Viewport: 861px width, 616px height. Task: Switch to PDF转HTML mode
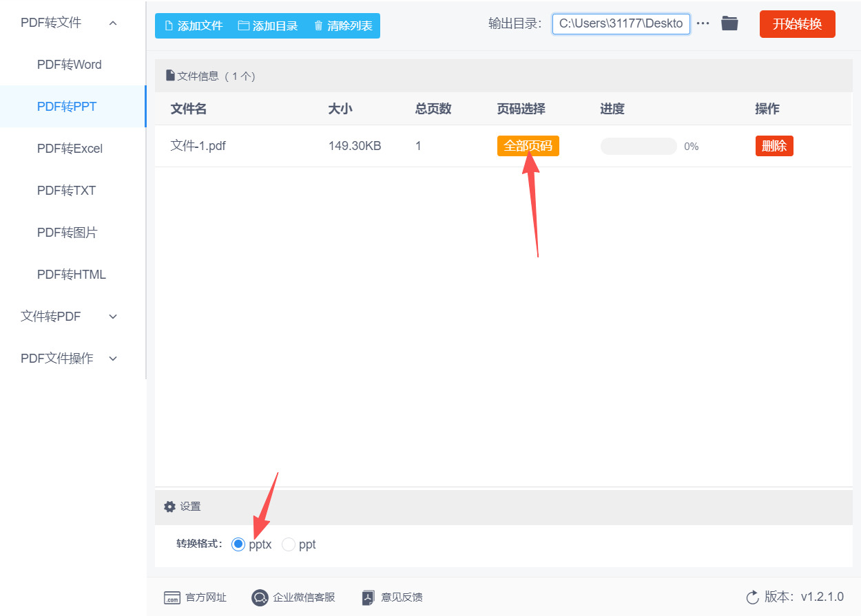[x=73, y=275]
